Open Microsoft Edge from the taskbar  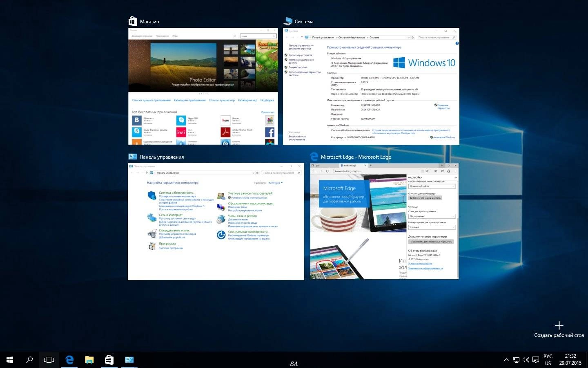pyautogui.click(x=69, y=360)
